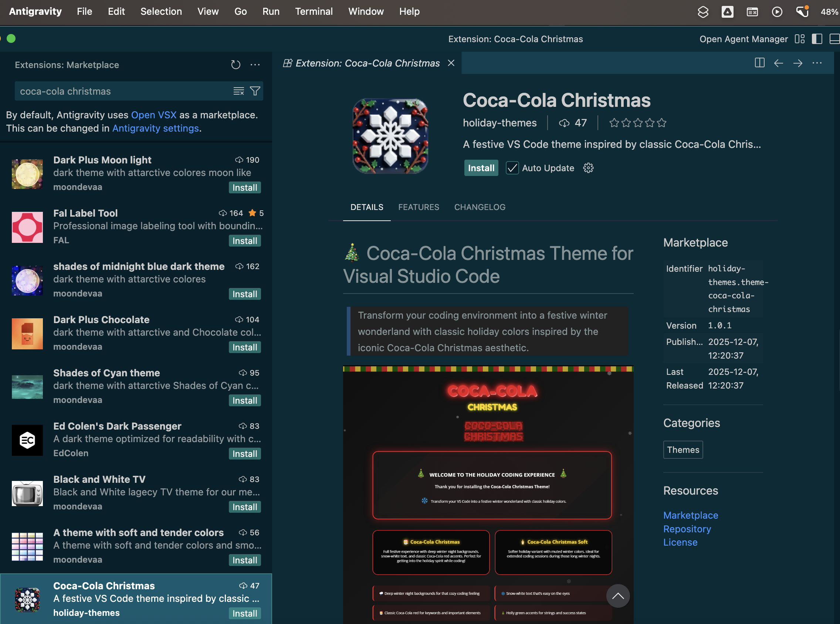Install Dark Plus Moon light
Screen dimensions: 840x624
(x=245, y=188)
